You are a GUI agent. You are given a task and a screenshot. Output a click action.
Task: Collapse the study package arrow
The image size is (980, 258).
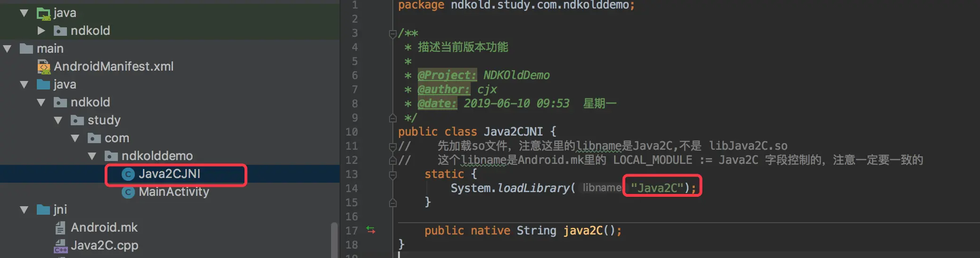[58, 121]
